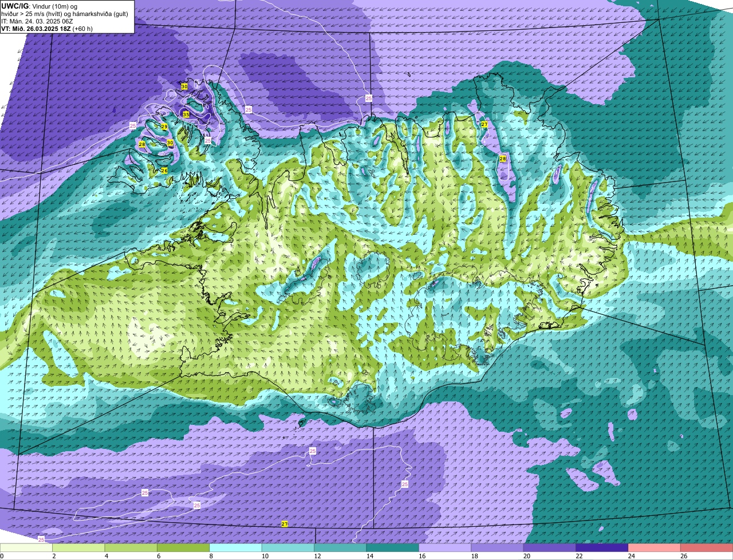
Task: Click the 2–4 m/s legend color swatch
Action: (x=78, y=547)
